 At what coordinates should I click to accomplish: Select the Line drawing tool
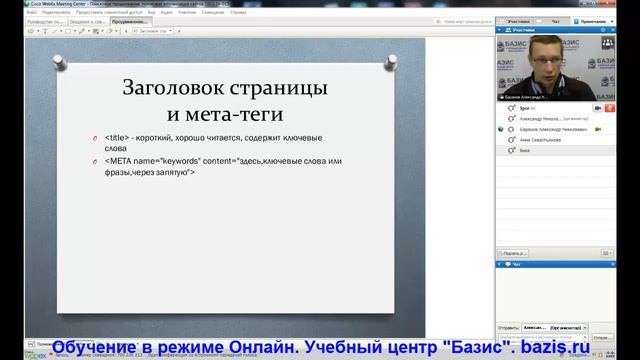pyautogui.click(x=55, y=31)
